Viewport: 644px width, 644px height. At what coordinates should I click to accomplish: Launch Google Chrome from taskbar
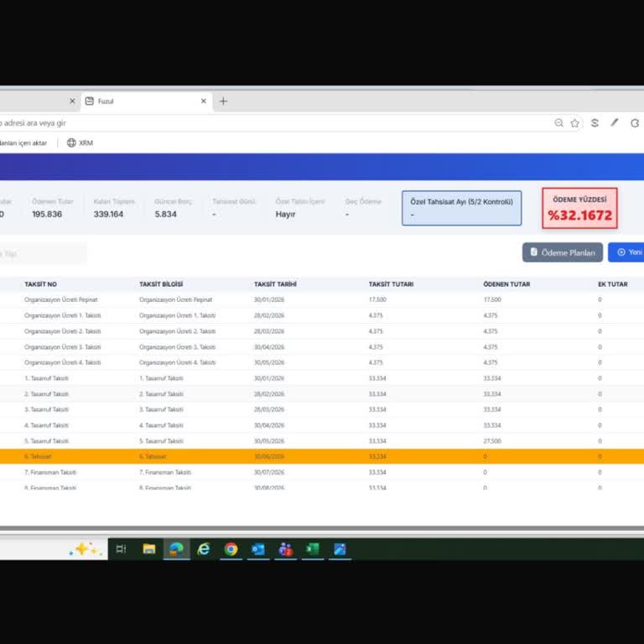coord(231,549)
